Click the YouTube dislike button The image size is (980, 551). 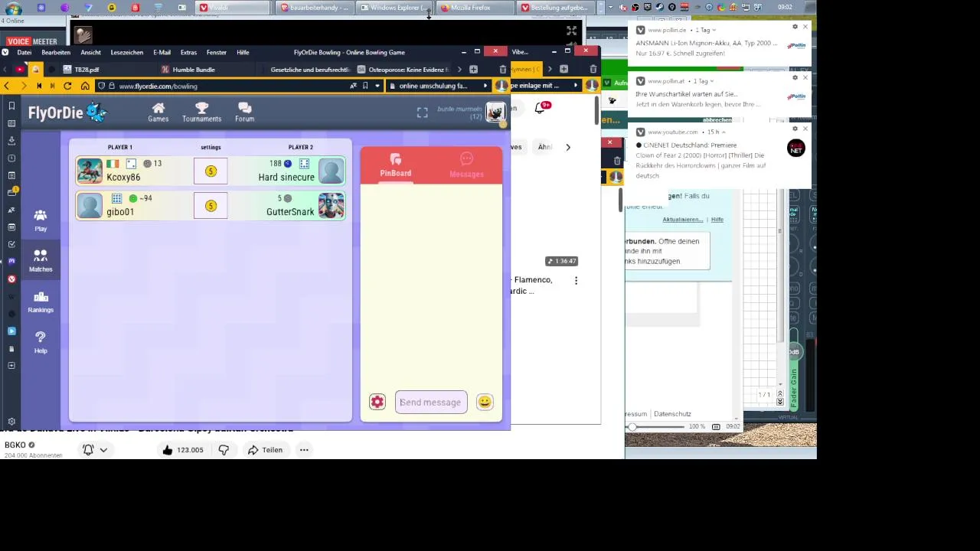(x=224, y=450)
